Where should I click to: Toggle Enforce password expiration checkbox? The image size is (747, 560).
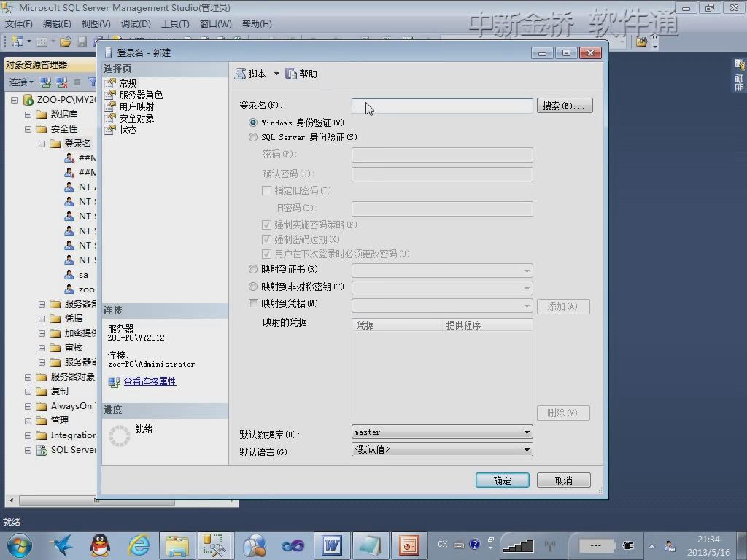tap(267, 239)
